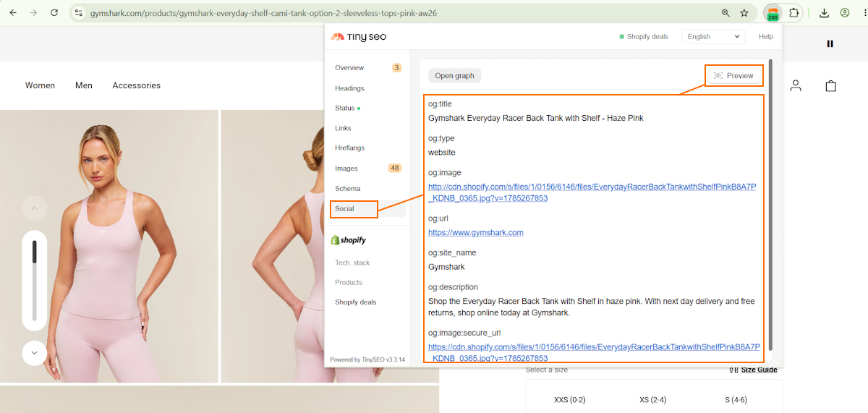Open the TinySEO extension icon showing 200
The width and height of the screenshot is (868, 413).
(773, 13)
